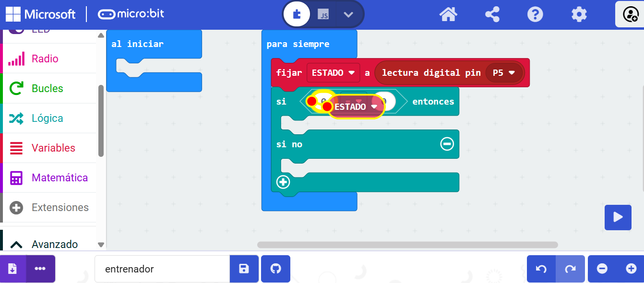
Task: Click the GitHub repository button
Action: [275, 269]
